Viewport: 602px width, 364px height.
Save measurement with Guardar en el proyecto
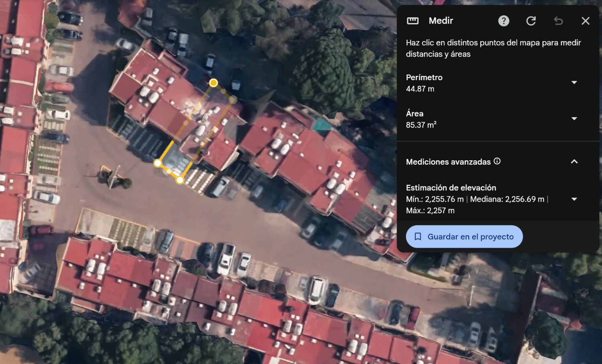coord(464,237)
